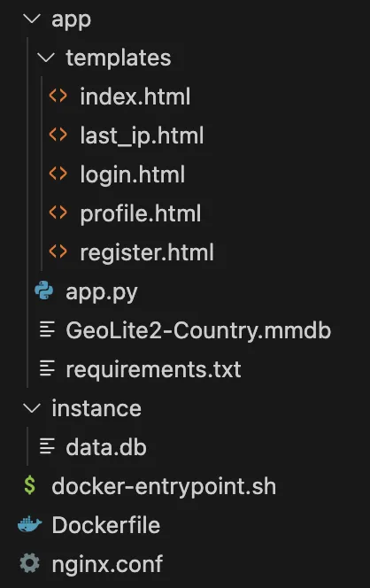Click the shell dollar icon for docker-entrypoint.sh
Image resolution: width=370 pixels, height=588 pixels.
coord(29,485)
